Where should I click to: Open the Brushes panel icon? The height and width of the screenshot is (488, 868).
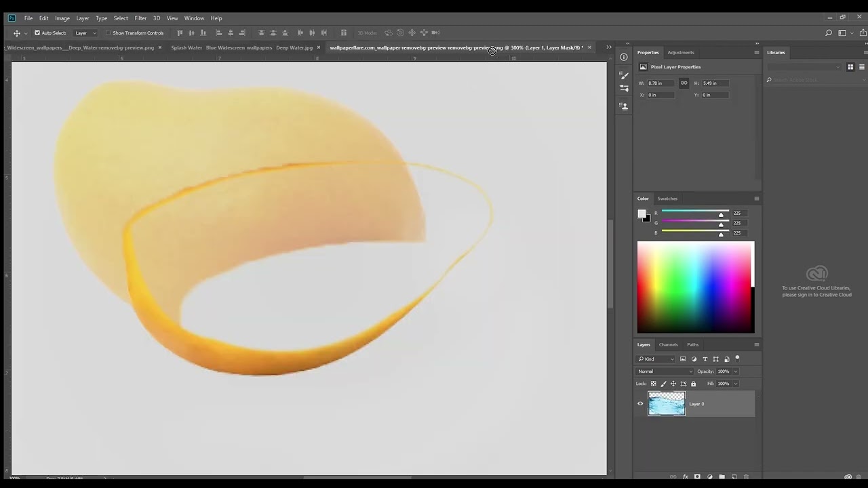click(624, 88)
